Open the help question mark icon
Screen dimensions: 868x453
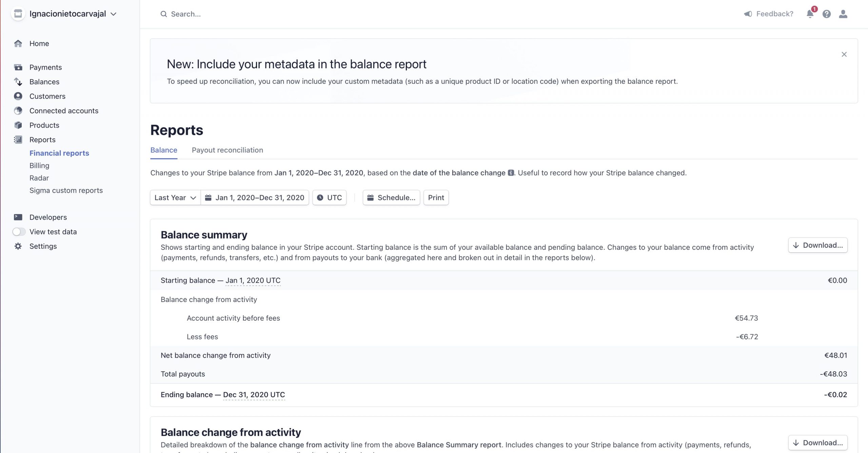coord(826,14)
